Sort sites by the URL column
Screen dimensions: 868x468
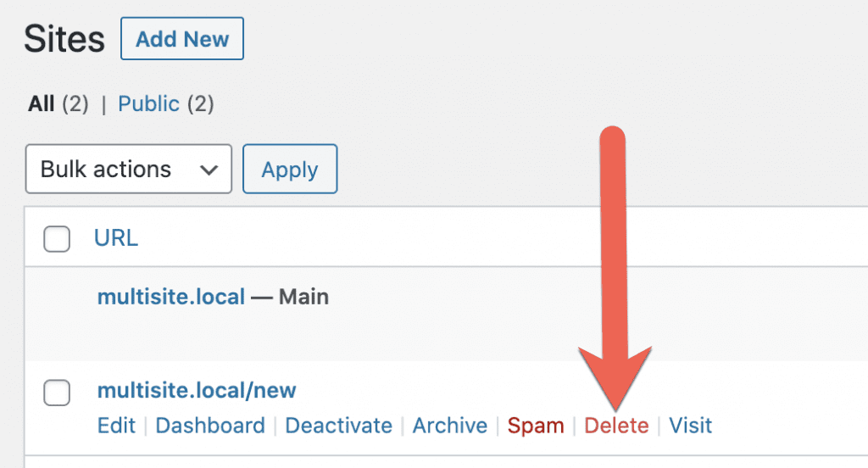coord(116,239)
